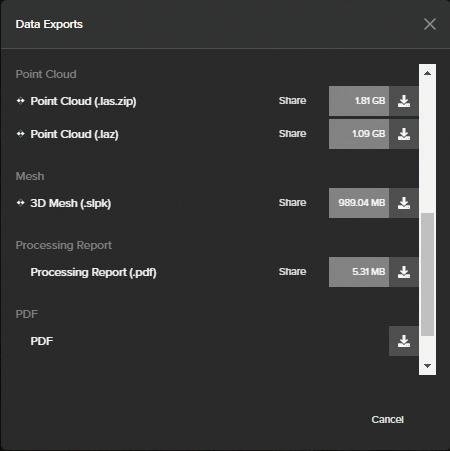Click the scrollbar up arrow
450x451 pixels.
click(x=427, y=73)
